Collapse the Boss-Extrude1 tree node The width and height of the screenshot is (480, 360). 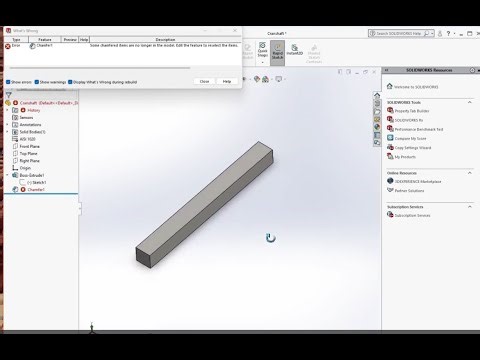coord(7,175)
